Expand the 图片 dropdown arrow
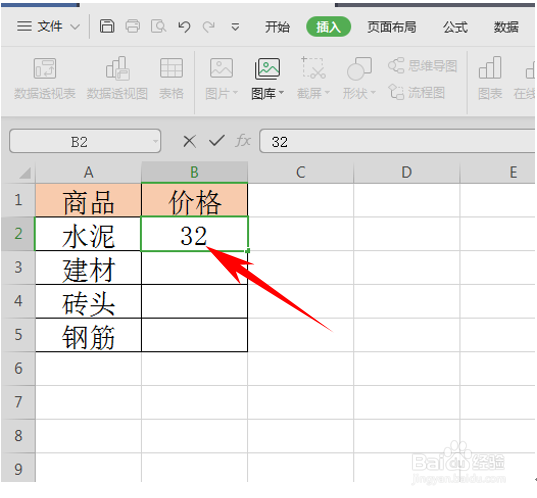The width and height of the screenshot is (537, 498). point(235,93)
